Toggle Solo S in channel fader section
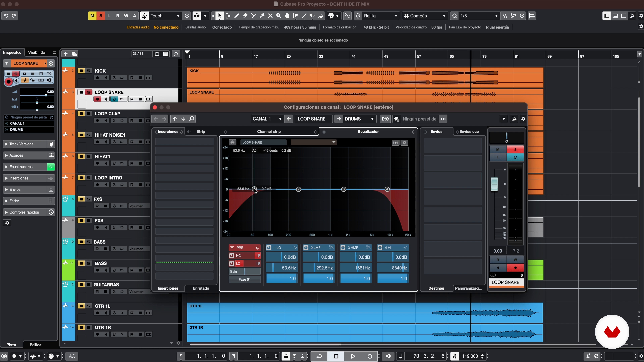 pos(515,149)
